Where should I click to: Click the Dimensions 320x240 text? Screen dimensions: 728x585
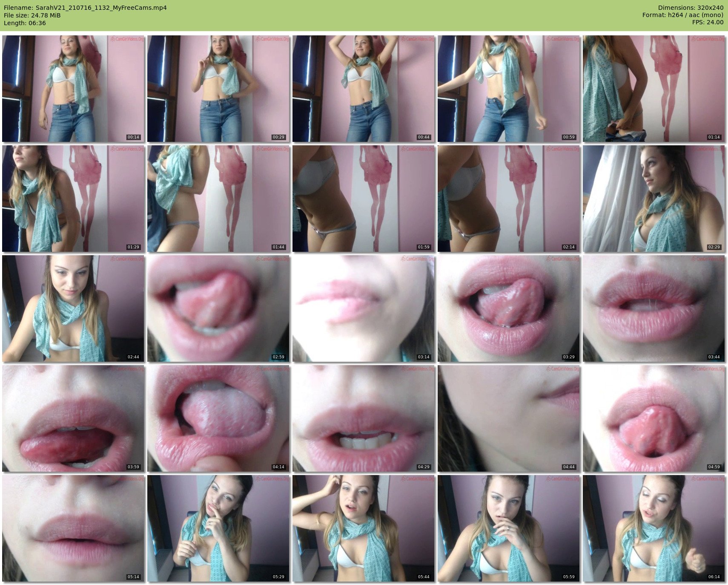[x=691, y=8]
